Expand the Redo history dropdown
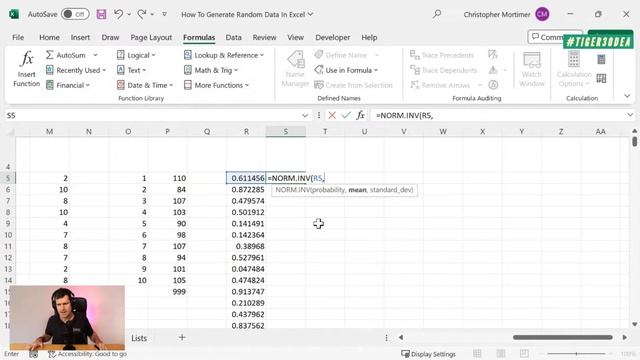The height and width of the screenshot is (360, 640). click(x=152, y=14)
